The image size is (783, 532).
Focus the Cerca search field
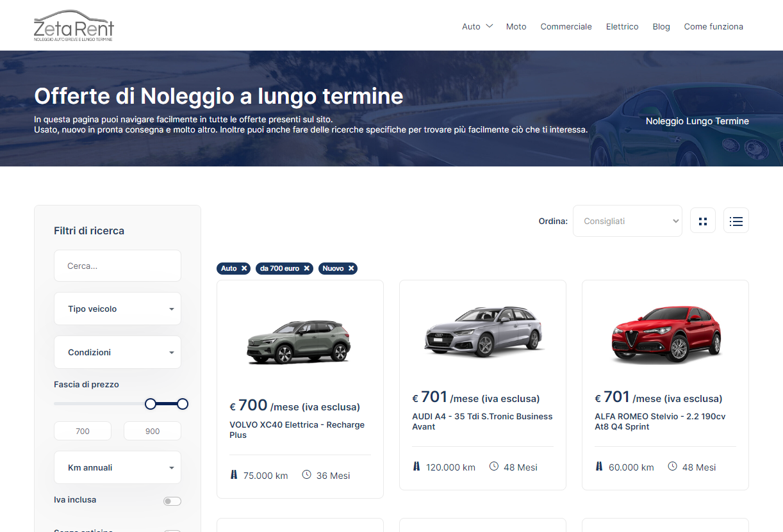pyautogui.click(x=117, y=266)
